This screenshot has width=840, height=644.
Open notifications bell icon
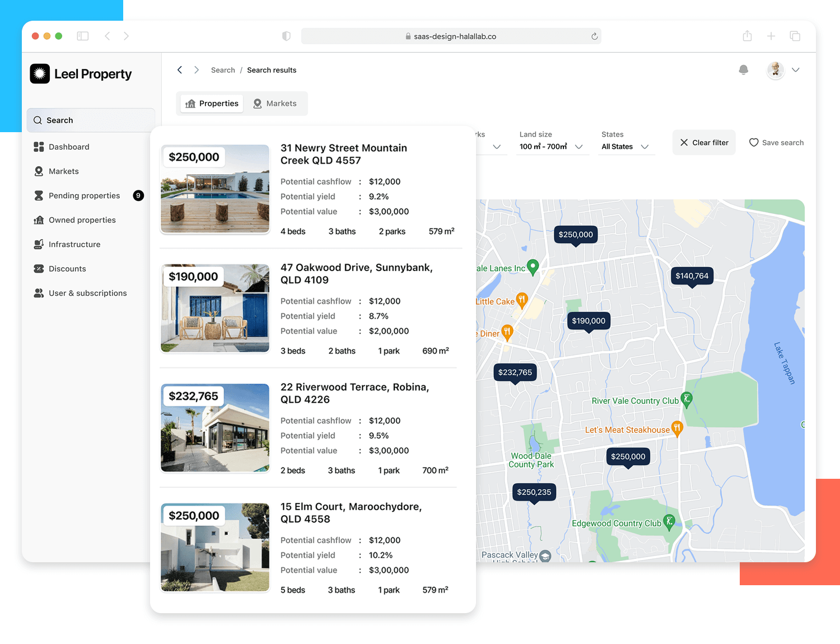[744, 70]
